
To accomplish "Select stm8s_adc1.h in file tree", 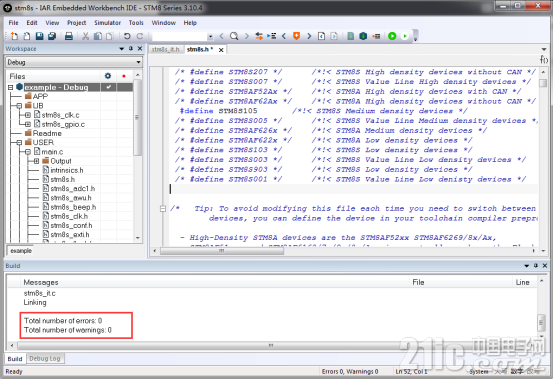I will pos(72,188).
